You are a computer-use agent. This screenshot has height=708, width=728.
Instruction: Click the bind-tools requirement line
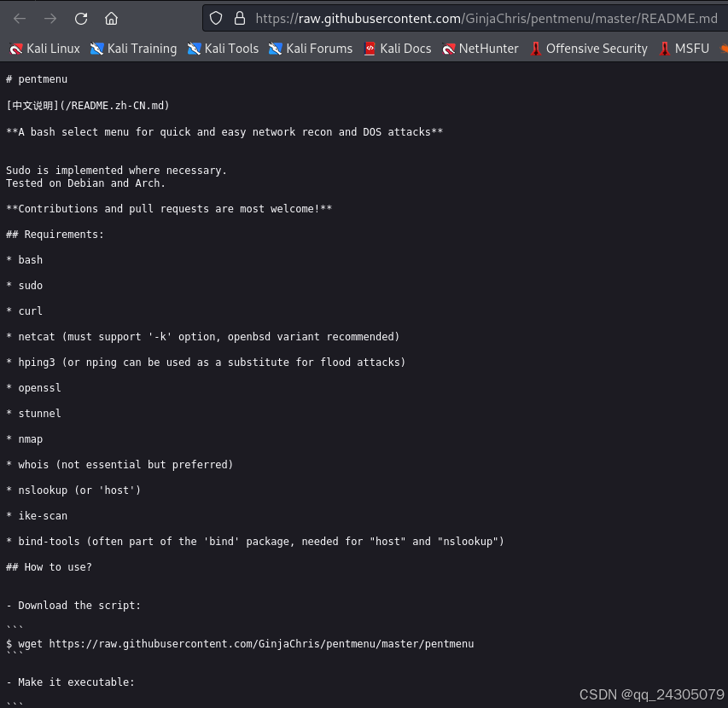pyautogui.click(x=255, y=542)
